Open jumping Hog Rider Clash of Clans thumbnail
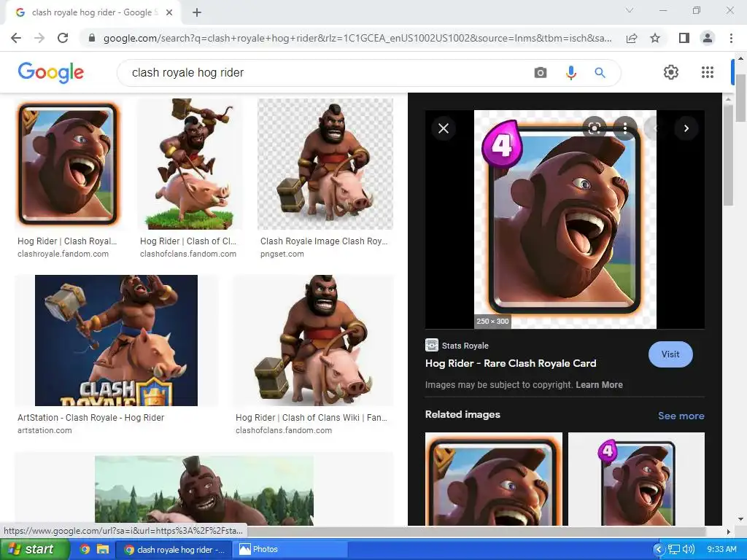 pos(190,164)
